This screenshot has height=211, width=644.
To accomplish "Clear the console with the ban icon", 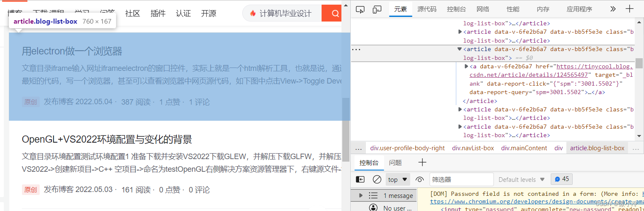I will click(x=377, y=179).
